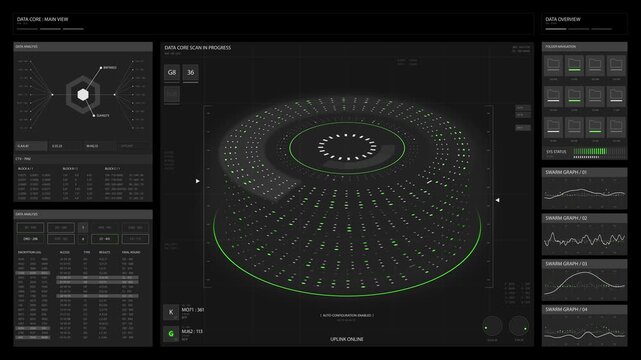The image size is (641, 360).
Task: Open the last folder in top folder row
Action: (x=616, y=65)
